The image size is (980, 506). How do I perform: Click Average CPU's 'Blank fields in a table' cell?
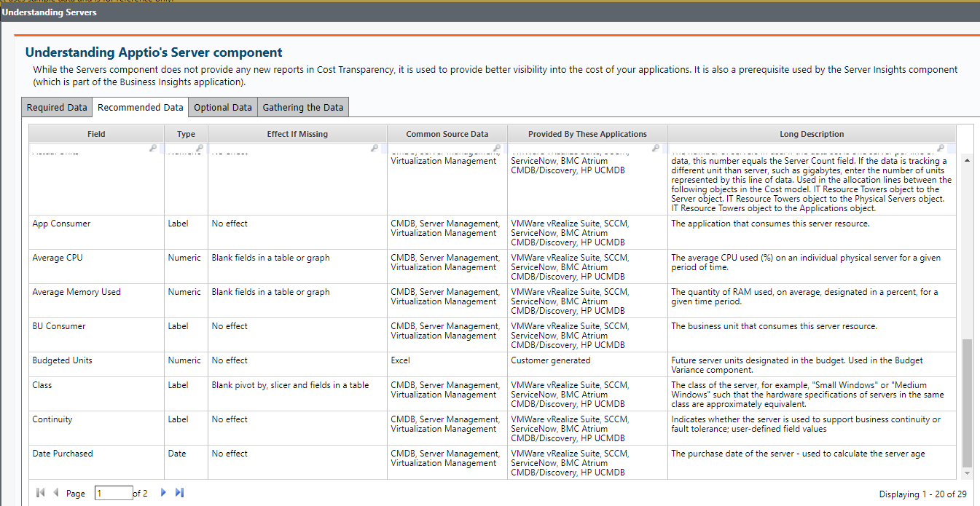pos(298,266)
